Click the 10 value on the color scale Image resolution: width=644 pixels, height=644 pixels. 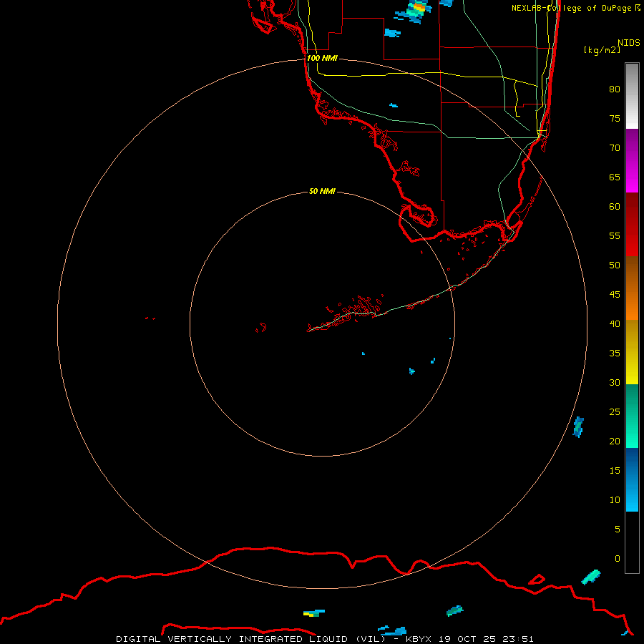[615, 500]
